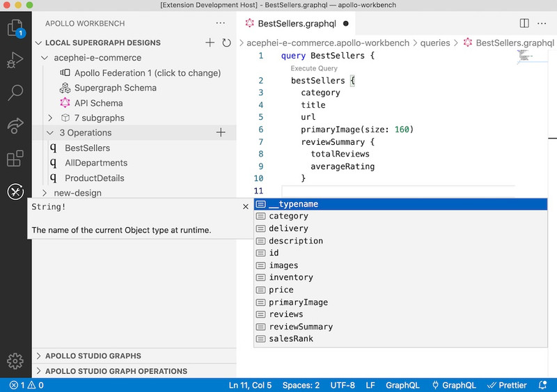Click the Prettier status bar item
This screenshot has width=557, height=392.
[507, 385]
